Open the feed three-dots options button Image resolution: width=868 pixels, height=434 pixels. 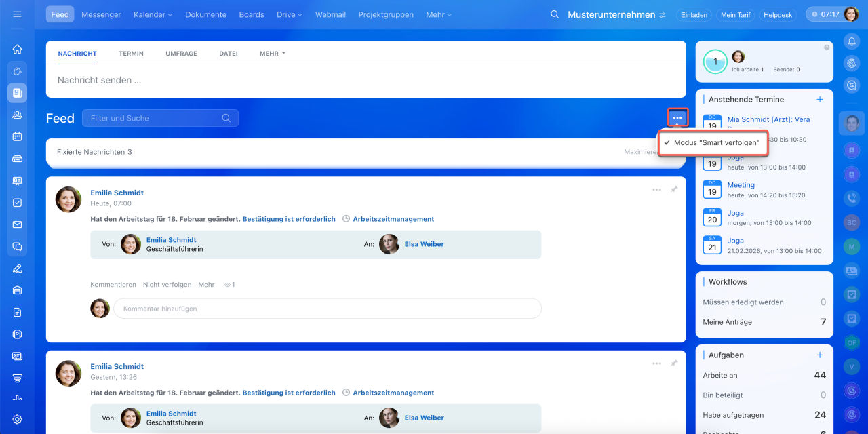677,118
